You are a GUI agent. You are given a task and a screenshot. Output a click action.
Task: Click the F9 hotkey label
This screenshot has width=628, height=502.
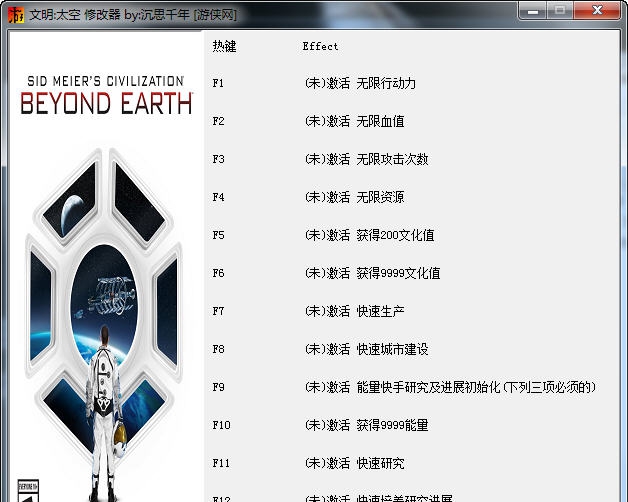[x=218, y=387]
